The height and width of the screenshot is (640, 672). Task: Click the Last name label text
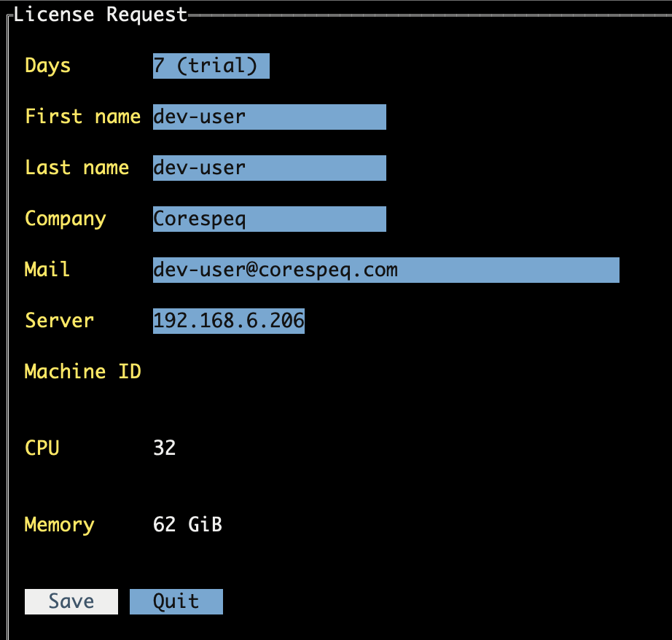coord(77,168)
